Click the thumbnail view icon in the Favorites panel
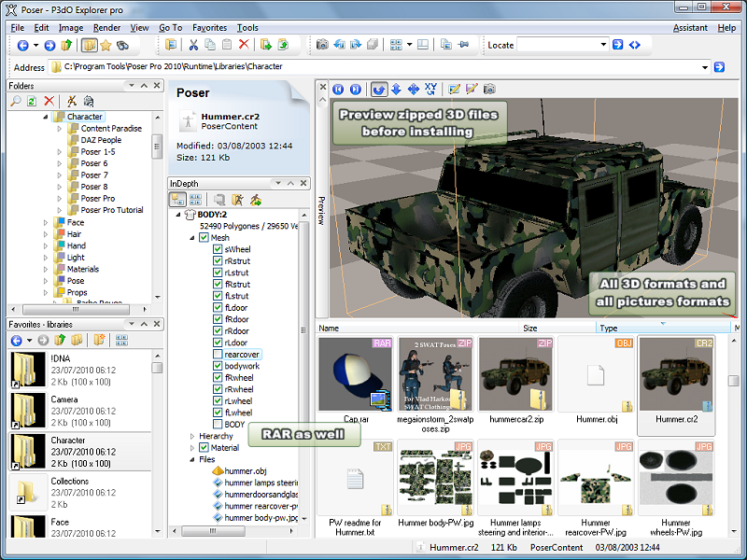 click(x=121, y=340)
